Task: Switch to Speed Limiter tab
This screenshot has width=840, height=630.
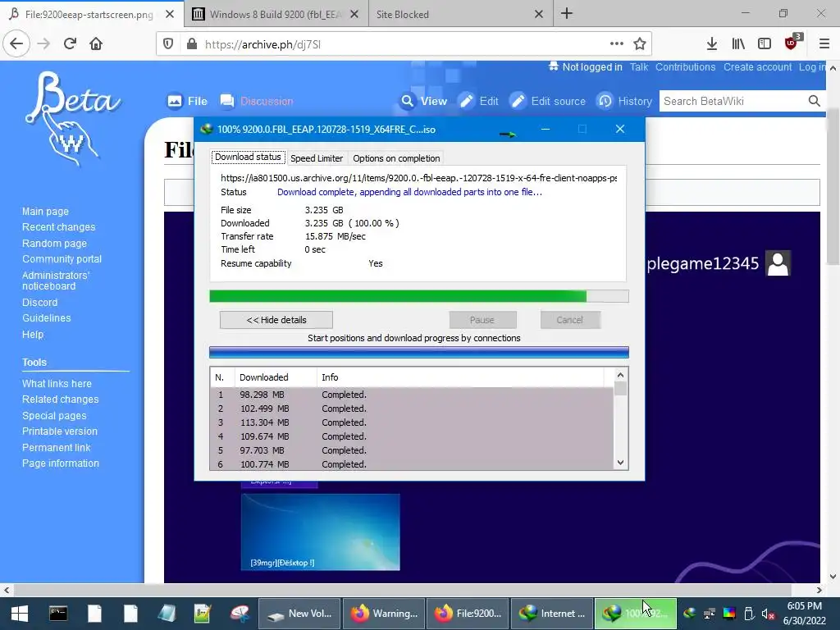Action: [317, 158]
